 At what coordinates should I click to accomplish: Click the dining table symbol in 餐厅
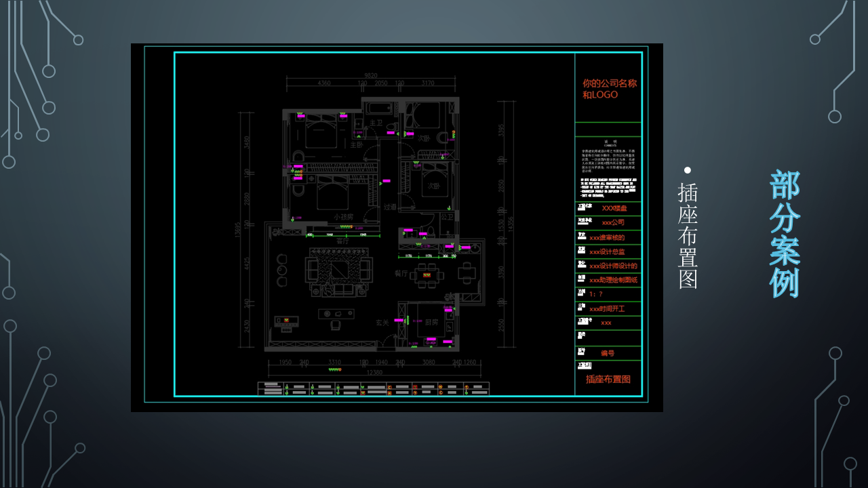[426, 275]
